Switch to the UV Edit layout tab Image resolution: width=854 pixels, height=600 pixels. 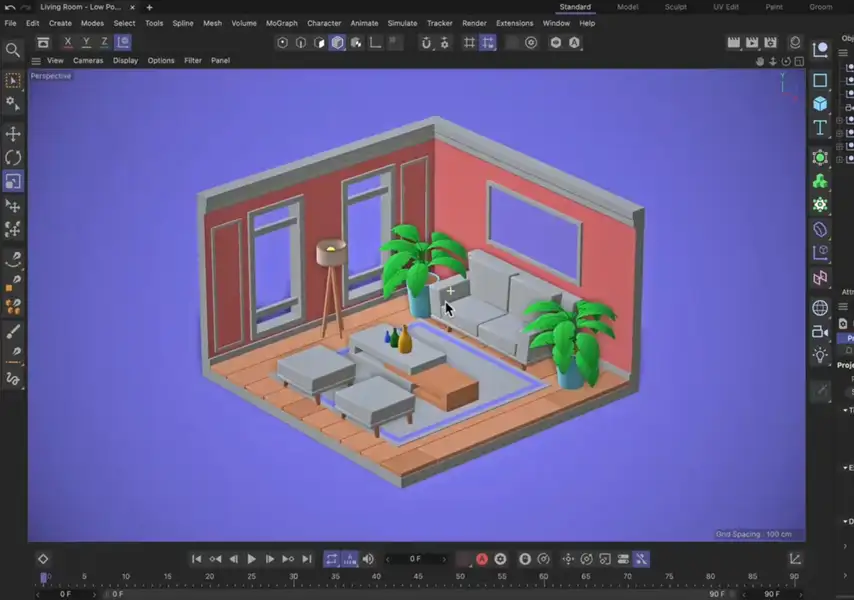point(724,6)
